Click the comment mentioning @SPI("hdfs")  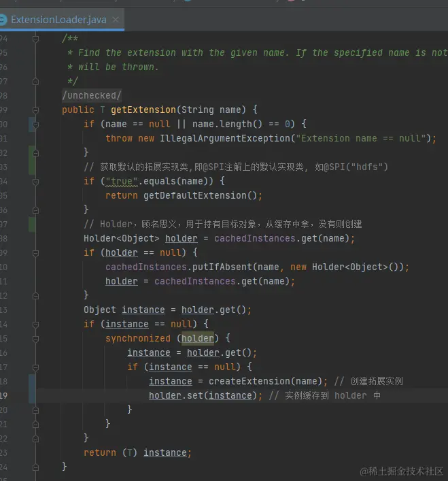tap(236, 167)
